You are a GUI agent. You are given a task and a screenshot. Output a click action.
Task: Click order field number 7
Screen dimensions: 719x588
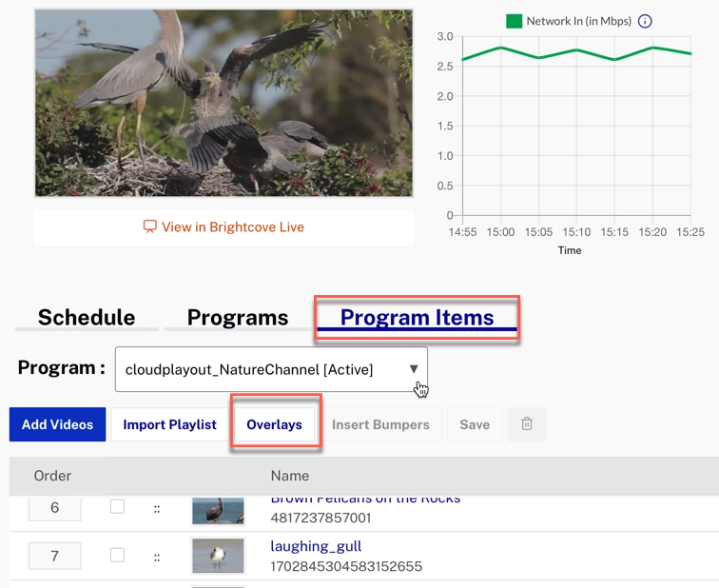(x=54, y=556)
